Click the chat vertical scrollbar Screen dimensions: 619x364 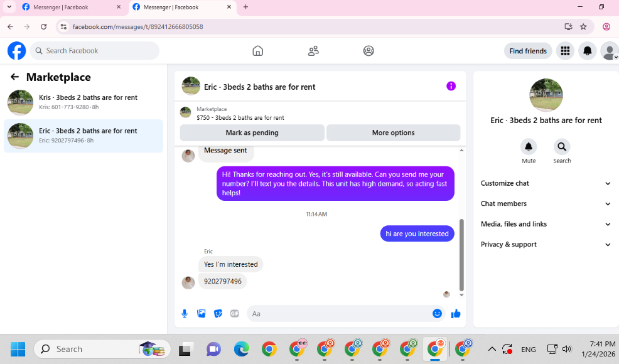[x=461, y=255]
